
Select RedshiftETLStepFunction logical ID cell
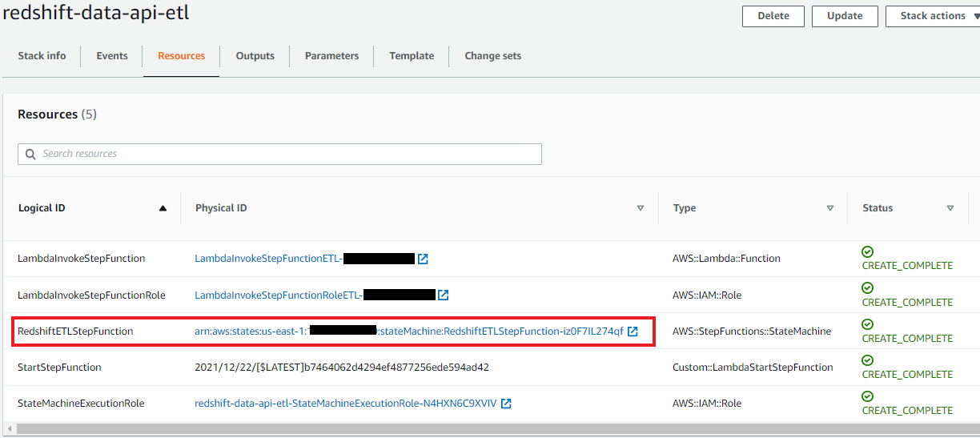[x=75, y=332]
